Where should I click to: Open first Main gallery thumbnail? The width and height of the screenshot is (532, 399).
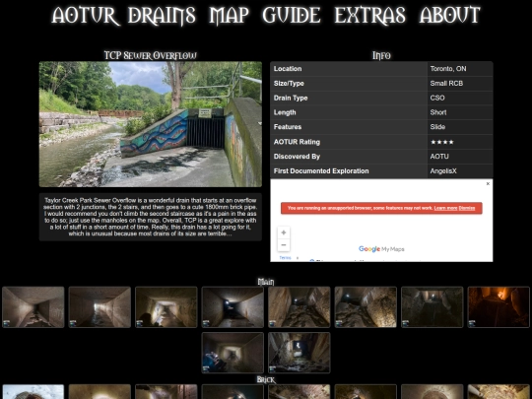pyautogui.click(x=33, y=307)
